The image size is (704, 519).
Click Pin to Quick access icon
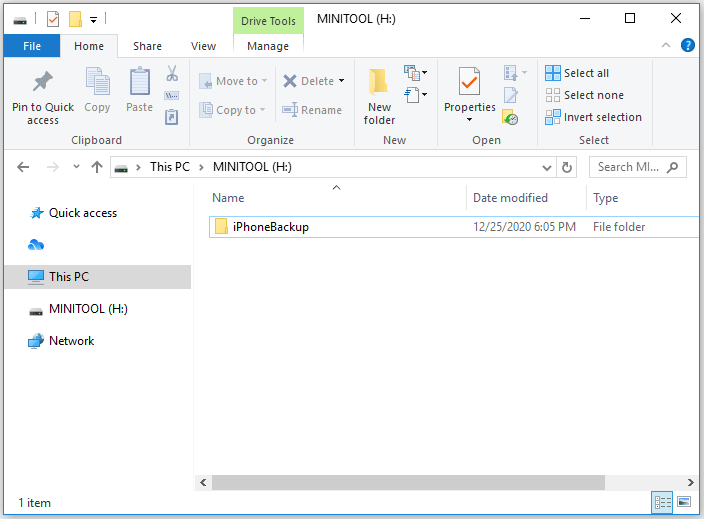tap(43, 82)
